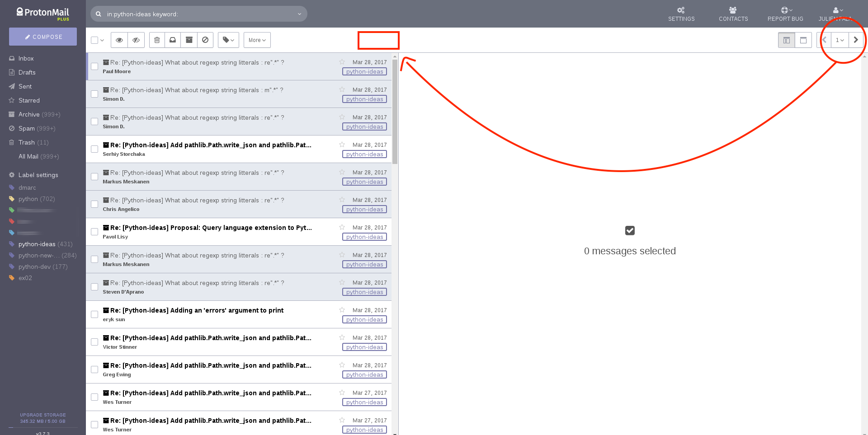Open the More actions dropdown
Image resolution: width=868 pixels, height=435 pixels.
tap(257, 40)
